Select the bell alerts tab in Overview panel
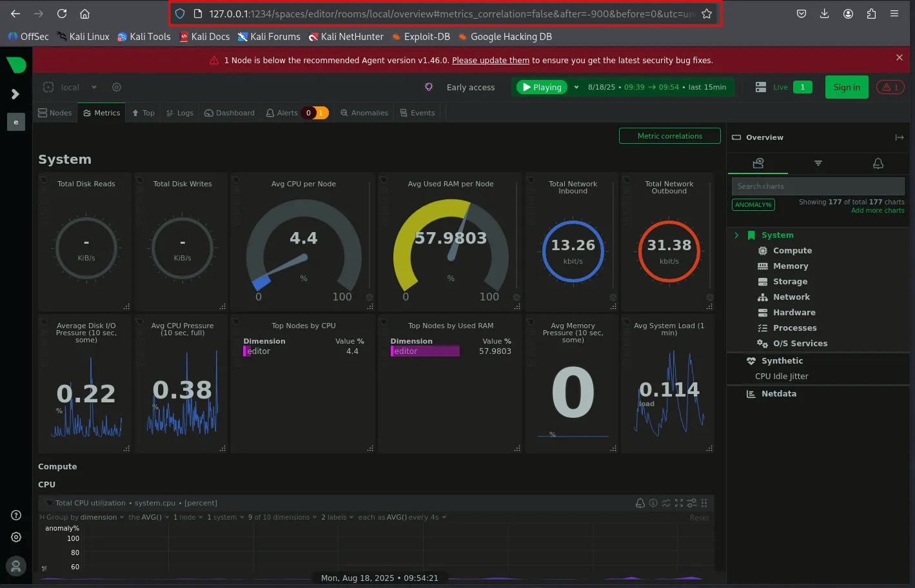The width and height of the screenshot is (915, 588). [x=878, y=163]
